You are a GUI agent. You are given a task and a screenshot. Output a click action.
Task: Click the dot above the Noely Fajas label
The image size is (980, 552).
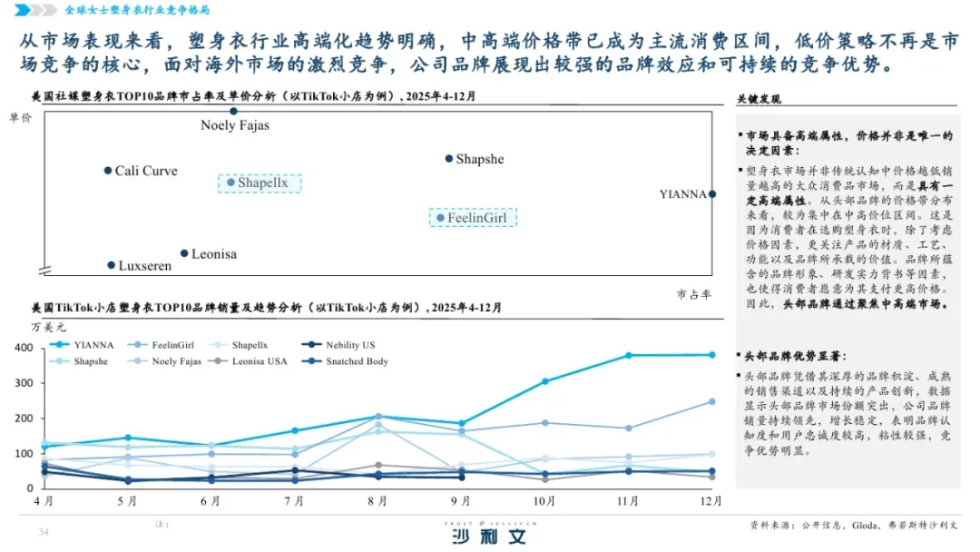[x=233, y=112]
